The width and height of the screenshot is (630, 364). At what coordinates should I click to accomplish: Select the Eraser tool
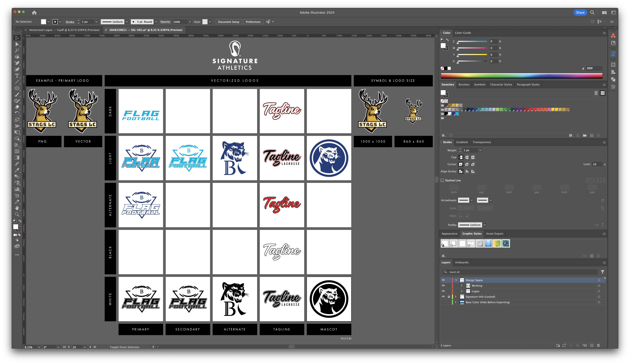(17, 107)
